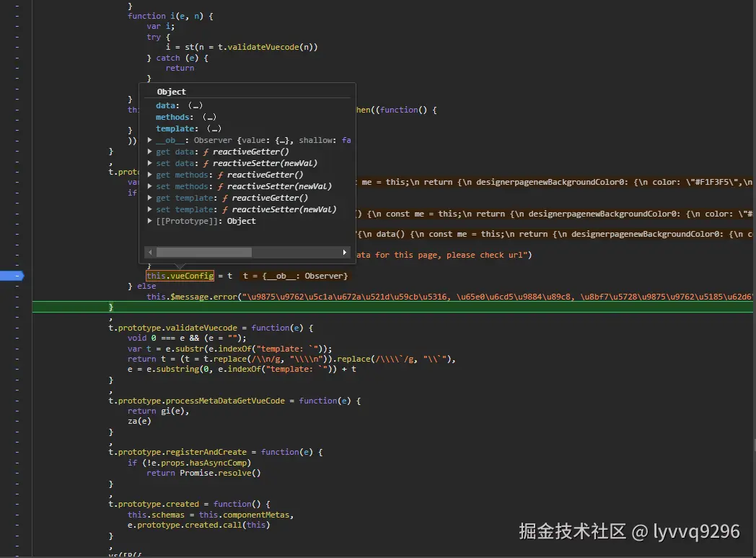756x558 pixels.
Task: Click 't.prototype.processMetaDataGetVueCode' definition
Action: point(234,401)
